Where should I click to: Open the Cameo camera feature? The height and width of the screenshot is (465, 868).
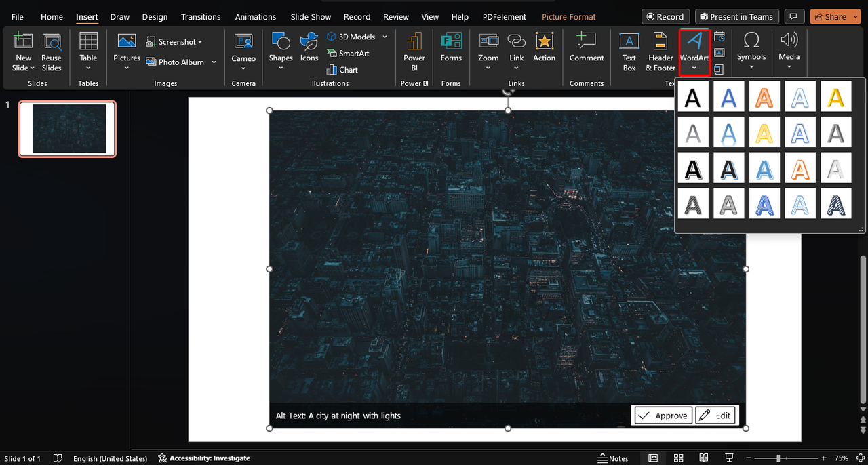click(243, 52)
